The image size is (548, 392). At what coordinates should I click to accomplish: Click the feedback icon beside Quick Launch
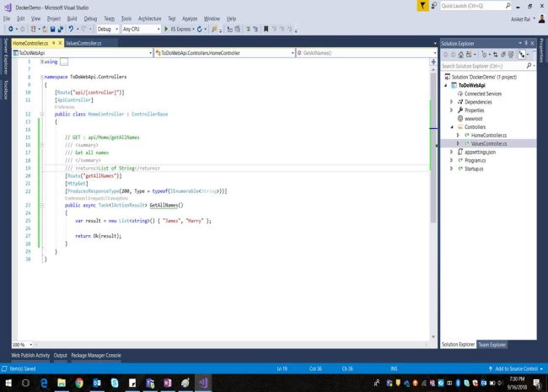click(x=433, y=6)
